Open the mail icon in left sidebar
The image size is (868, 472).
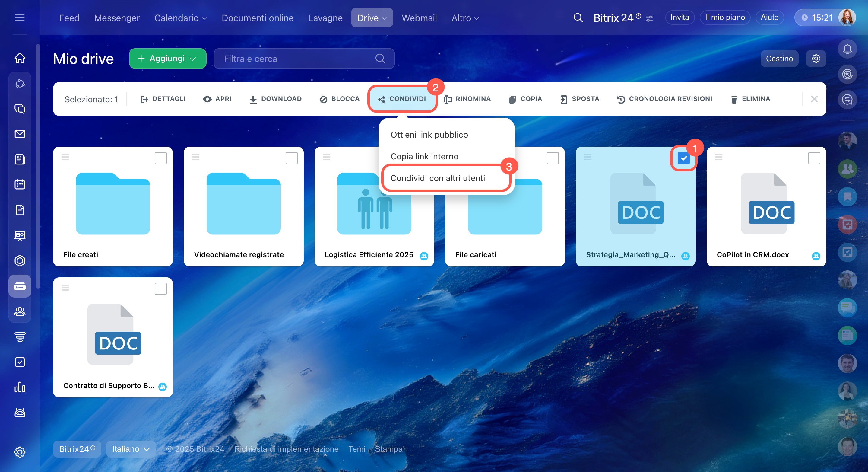(x=20, y=134)
